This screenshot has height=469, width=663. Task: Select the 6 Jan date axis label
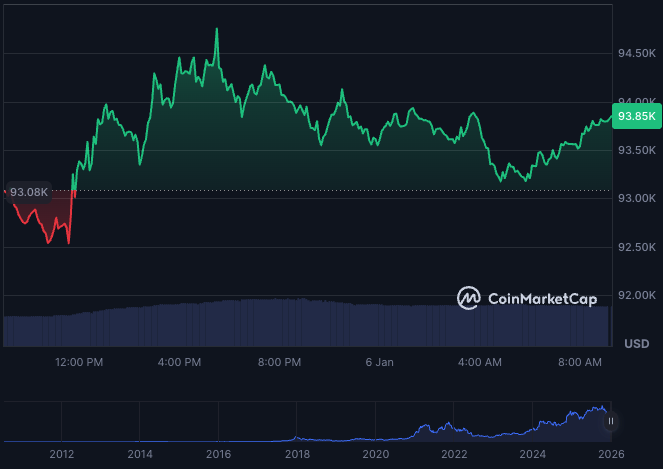[x=380, y=361]
